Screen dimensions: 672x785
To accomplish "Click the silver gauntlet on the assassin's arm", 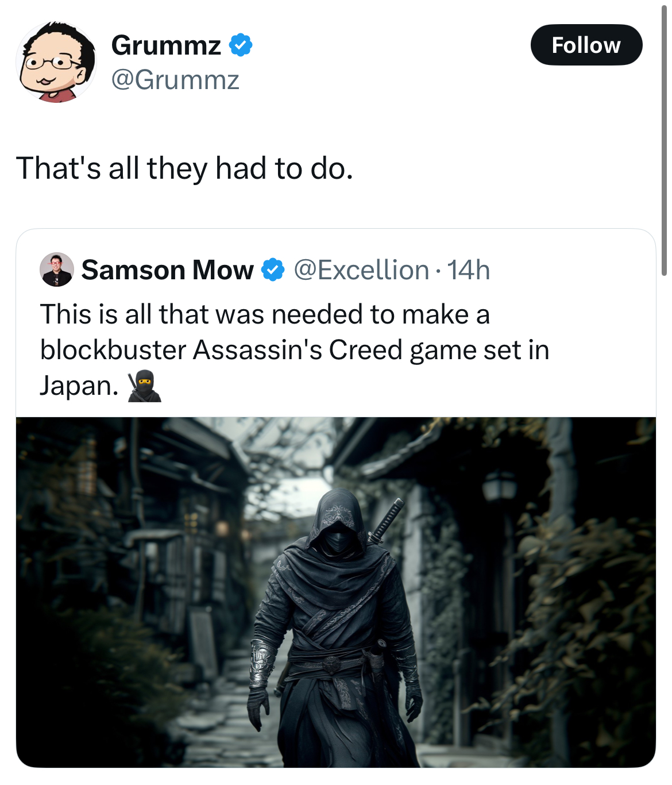I will (262, 663).
